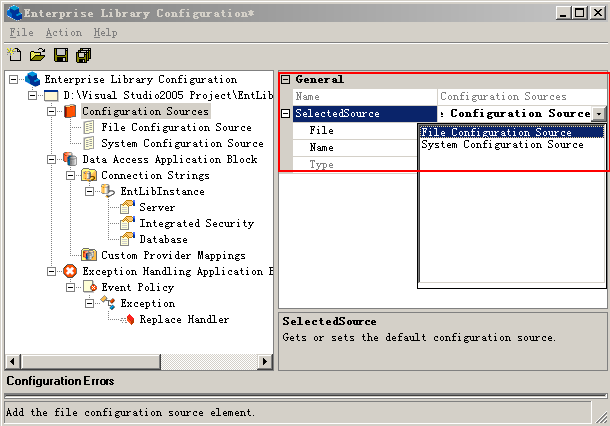This screenshot has width=610, height=426.
Task: Click the Open folder toolbar icon
Action: [x=37, y=55]
